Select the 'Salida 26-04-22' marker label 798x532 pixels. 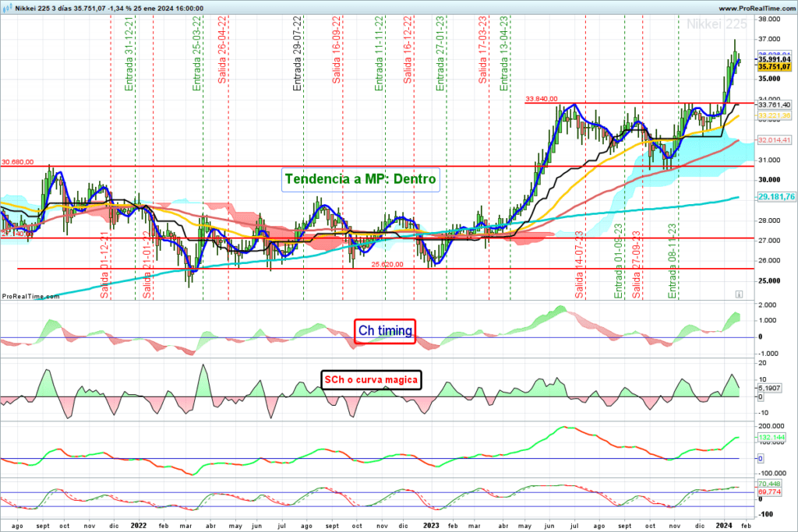pos(222,50)
